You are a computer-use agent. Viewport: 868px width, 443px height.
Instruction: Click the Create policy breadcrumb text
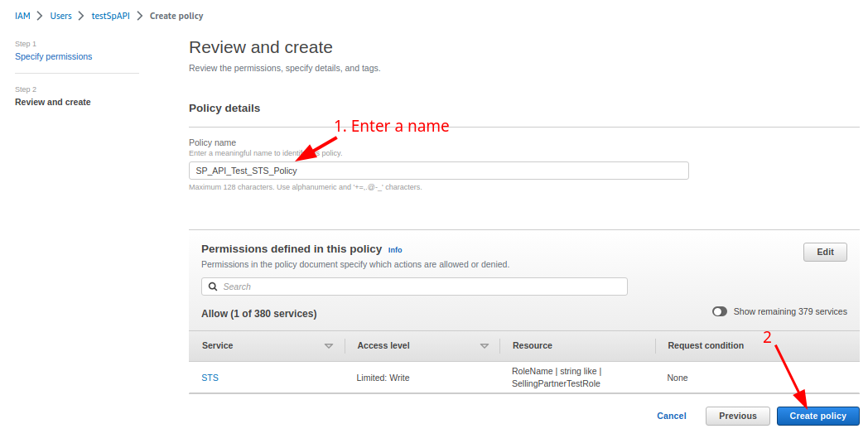[x=176, y=16]
